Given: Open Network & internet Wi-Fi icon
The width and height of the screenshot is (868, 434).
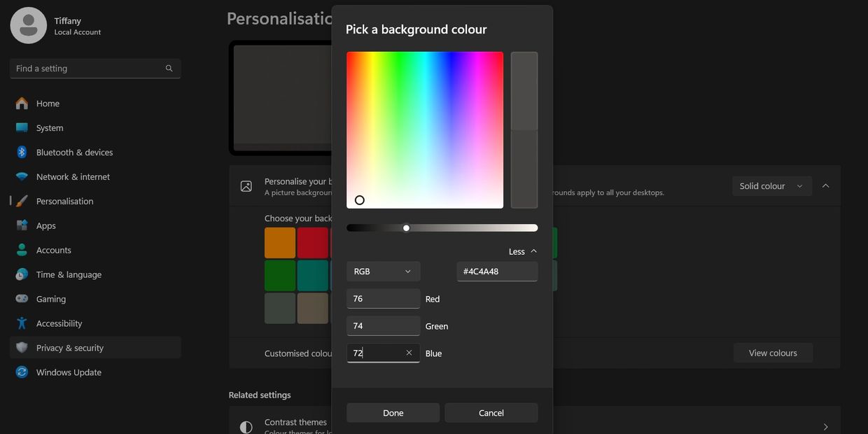Looking at the screenshot, I should coord(22,177).
